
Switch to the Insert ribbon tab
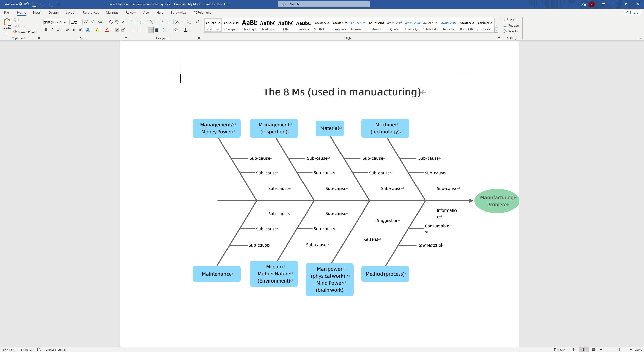click(37, 12)
